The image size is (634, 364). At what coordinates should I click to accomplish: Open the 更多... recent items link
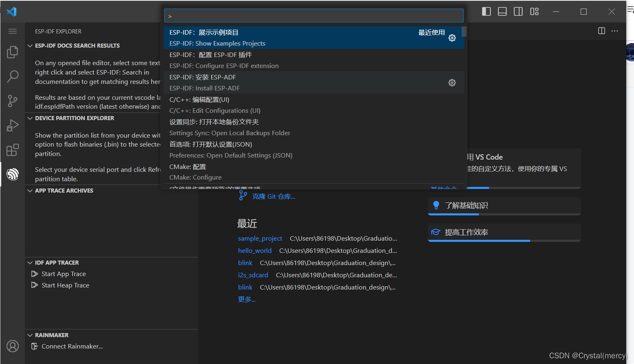point(247,299)
